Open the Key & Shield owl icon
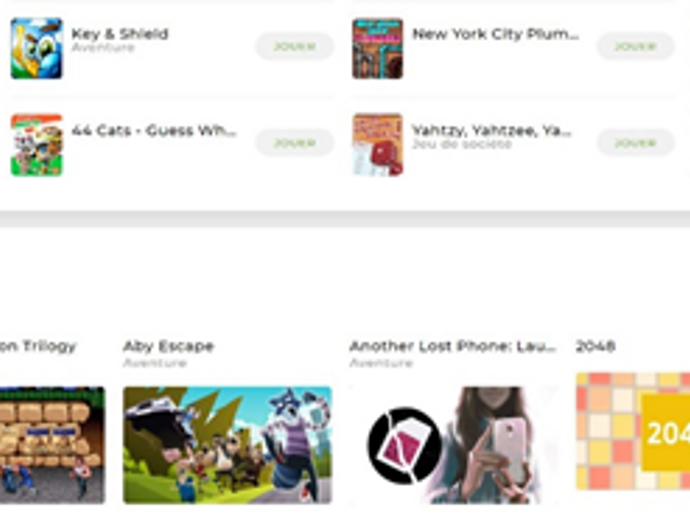This screenshot has height=518, width=690. point(37,48)
